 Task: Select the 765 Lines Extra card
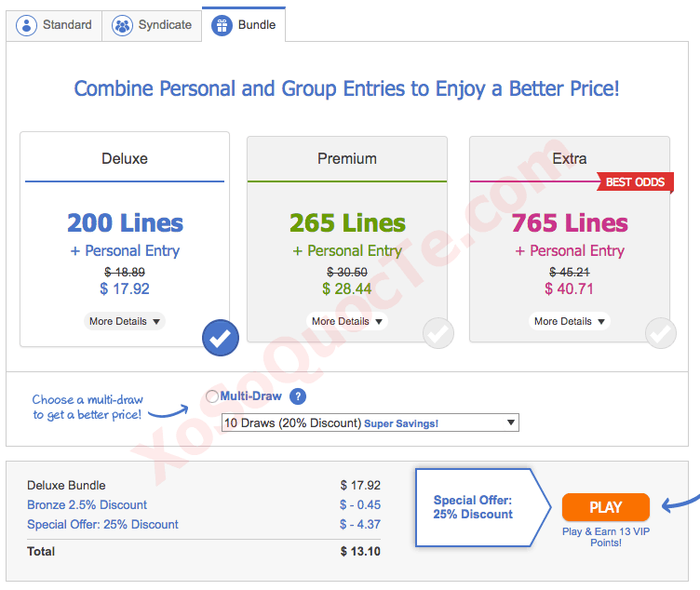click(569, 223)
